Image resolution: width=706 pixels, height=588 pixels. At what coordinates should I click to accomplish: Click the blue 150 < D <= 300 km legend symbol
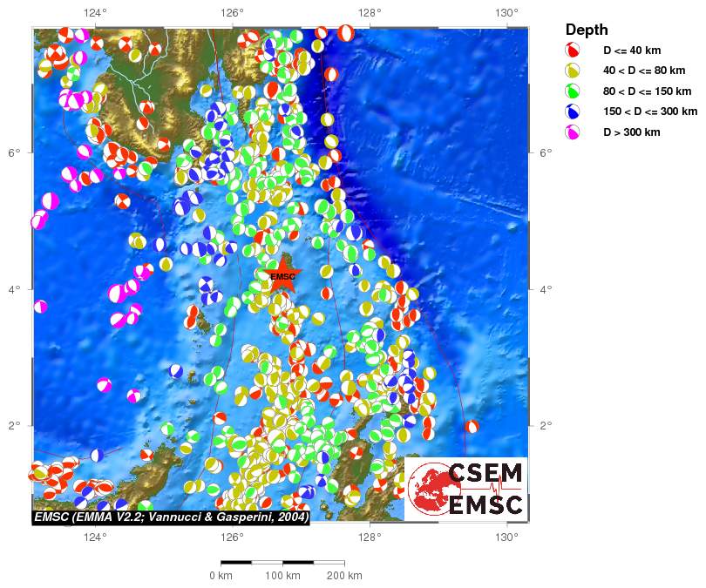(x=574, y=112)
